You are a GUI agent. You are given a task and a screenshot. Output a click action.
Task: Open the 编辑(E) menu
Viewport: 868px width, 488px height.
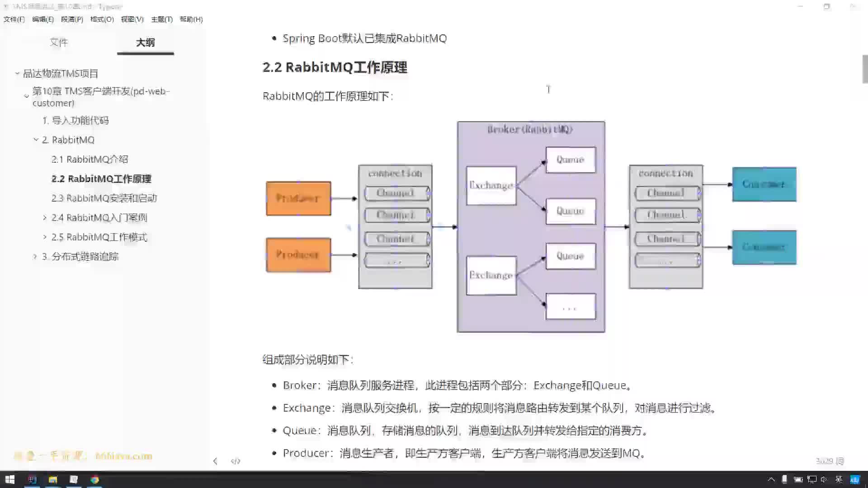pyautogui.click(x=43, y=19)
